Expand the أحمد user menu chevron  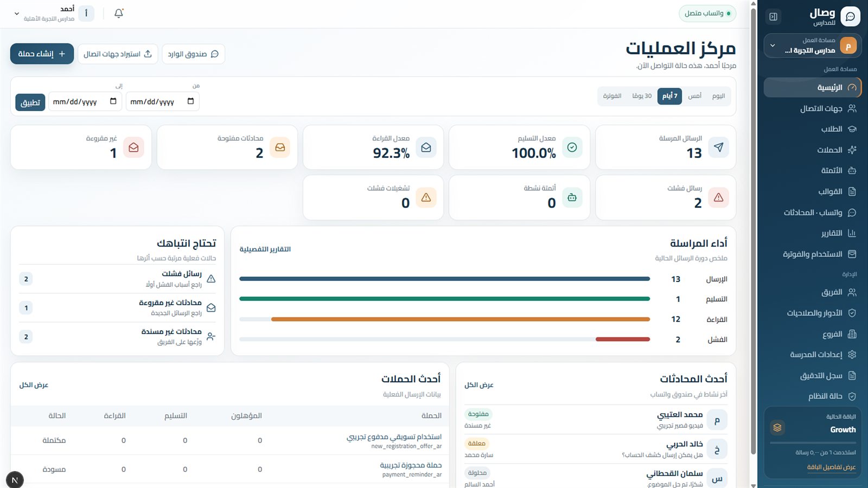pyautogui.click(x=17, y=14)
